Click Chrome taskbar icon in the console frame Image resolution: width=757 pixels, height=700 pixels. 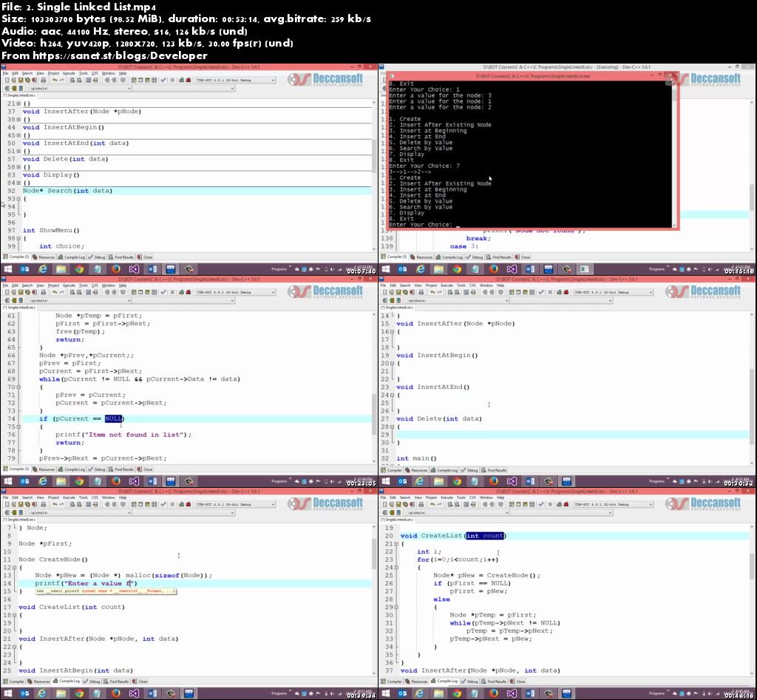click(457, 269)
